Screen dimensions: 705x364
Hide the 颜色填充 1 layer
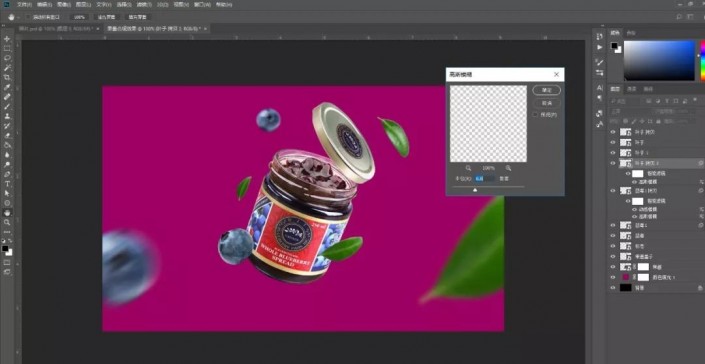[613, 277]
